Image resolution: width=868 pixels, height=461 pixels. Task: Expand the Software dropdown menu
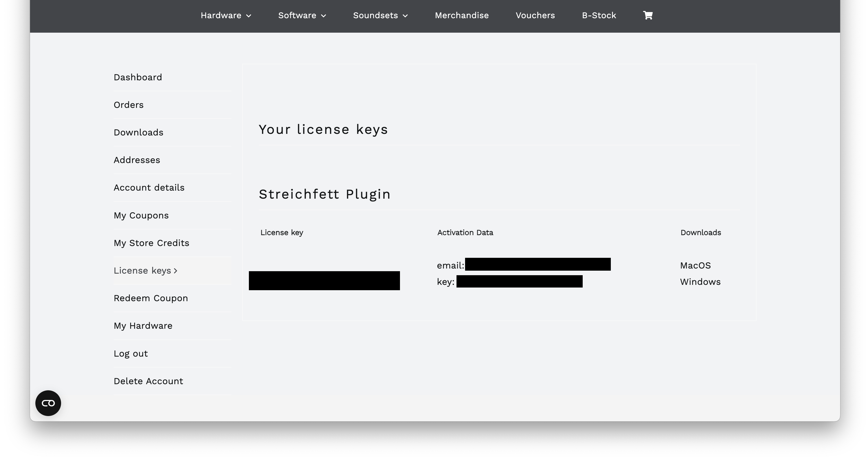coord(302,16)
